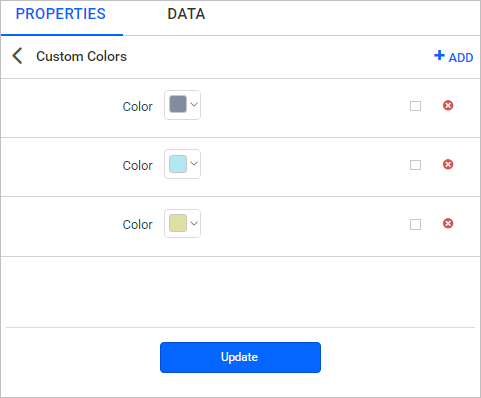Click the blue plus icon beside ADD

click(x=439, y=55)
